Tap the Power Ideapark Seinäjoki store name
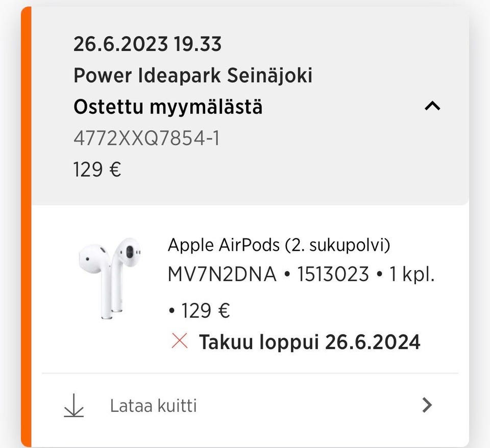490x448 pixels. (193, 76)
